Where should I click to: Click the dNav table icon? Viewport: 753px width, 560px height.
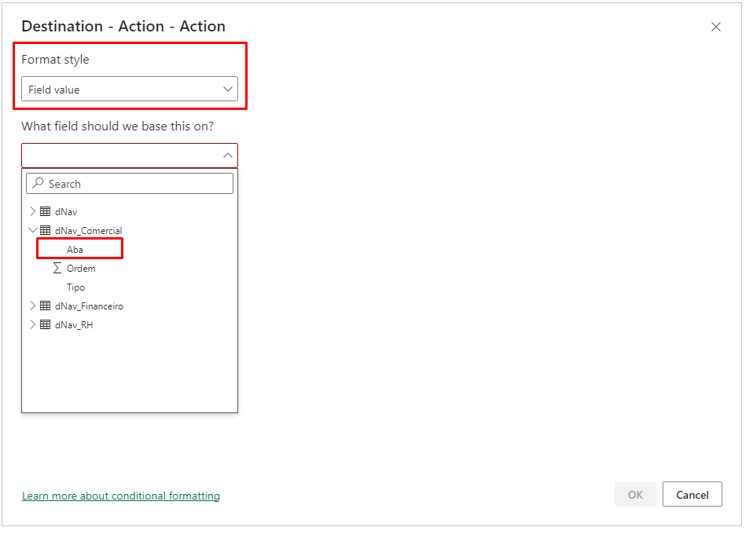pyautogui.click(x=46, y=211)
